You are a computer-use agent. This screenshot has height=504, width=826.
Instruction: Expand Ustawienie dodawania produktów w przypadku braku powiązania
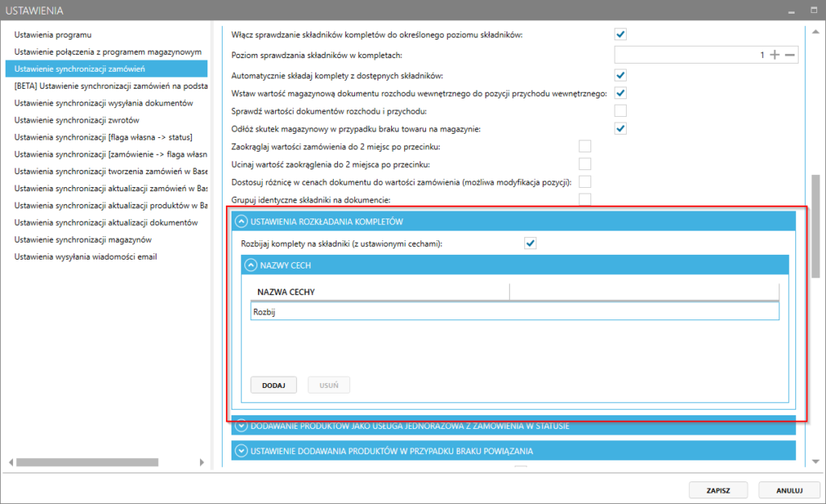coord(240,451)
